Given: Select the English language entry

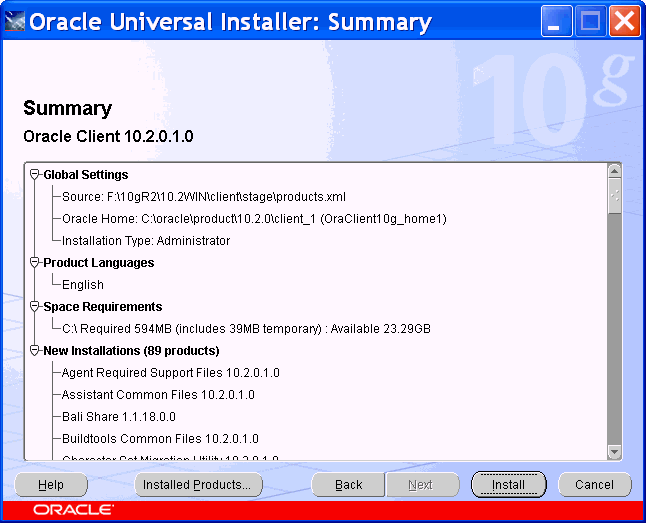Looking at the screenshot, I should (83, 285).
